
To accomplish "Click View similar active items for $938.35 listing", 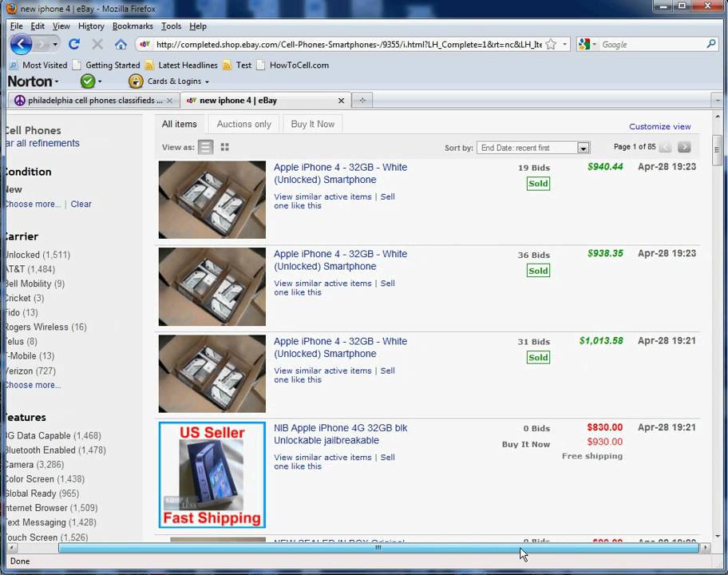I will click(322, 284).
